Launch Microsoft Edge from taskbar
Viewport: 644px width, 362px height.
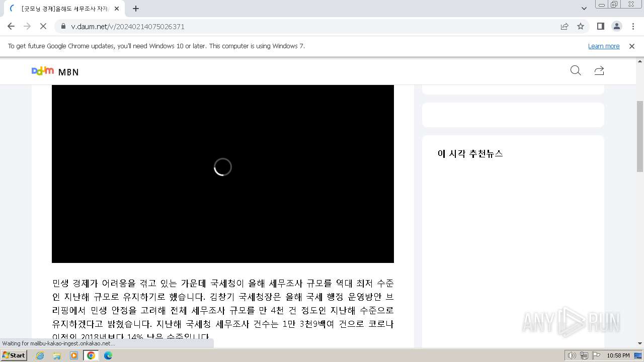click(108, 355)
